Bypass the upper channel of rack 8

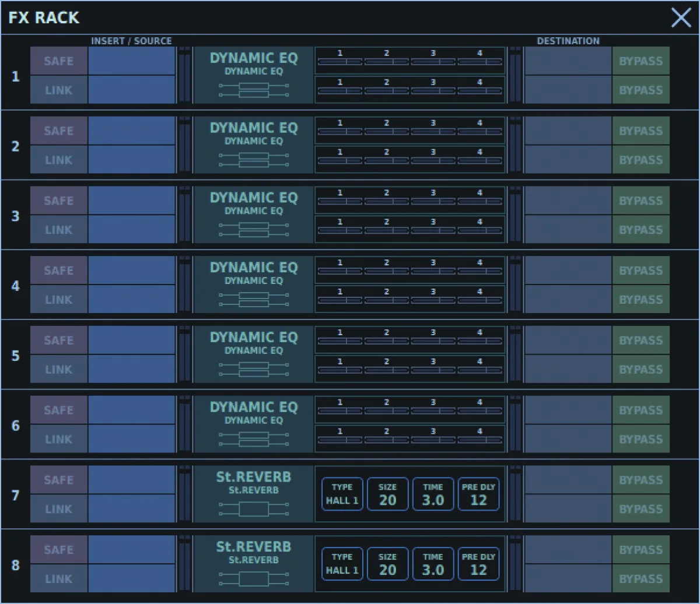(640, 550)
